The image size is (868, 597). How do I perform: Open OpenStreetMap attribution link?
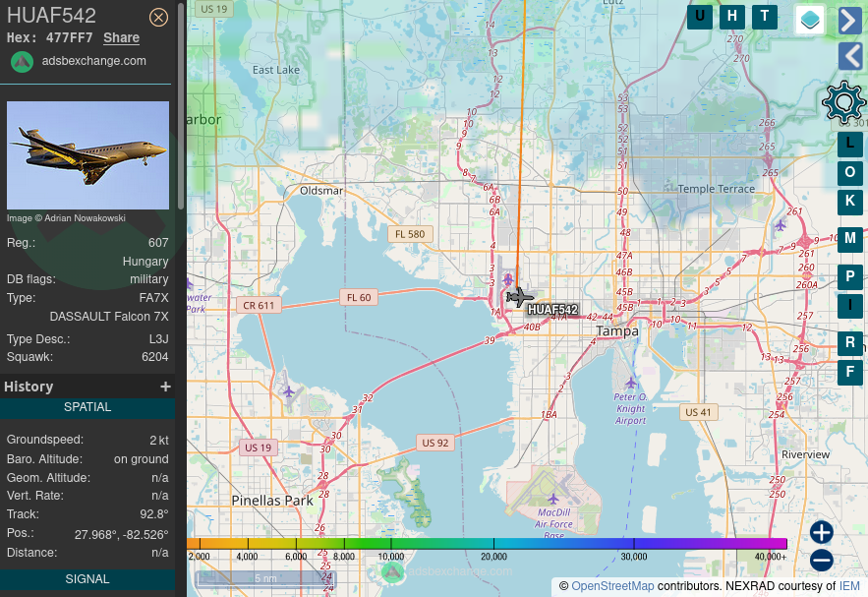tap(612, 586)
